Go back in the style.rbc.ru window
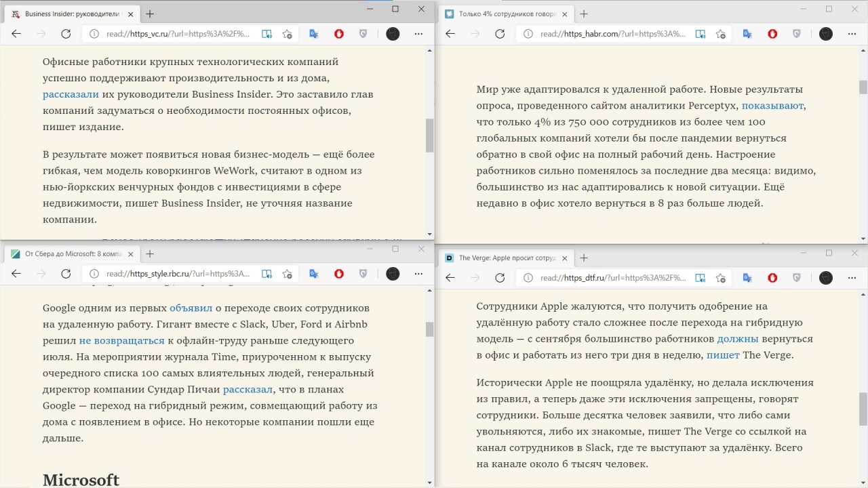The width and height of the screenshot is (868, 488). point(16,274)
